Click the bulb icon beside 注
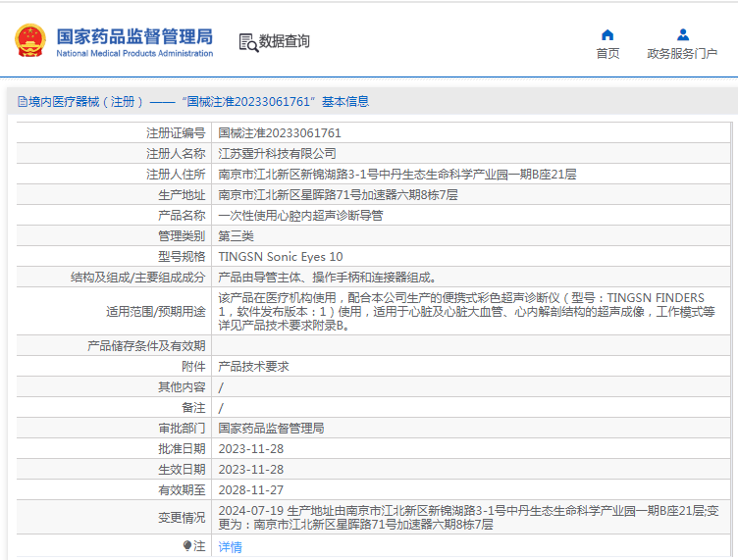The width and height of the screenshot is (738, 560). pos(186,546)
